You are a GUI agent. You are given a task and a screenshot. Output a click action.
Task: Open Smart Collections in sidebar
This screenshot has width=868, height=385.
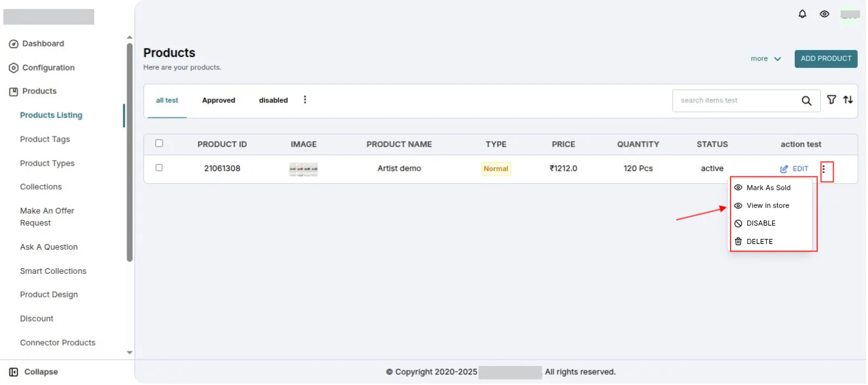coord(53,271)
